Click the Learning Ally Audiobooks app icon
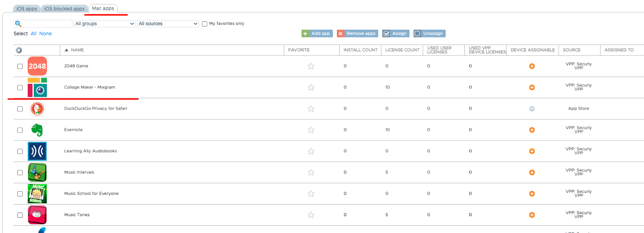Viewport: 644px width, 233px height. pyautogui.click(x=37, y=151)
